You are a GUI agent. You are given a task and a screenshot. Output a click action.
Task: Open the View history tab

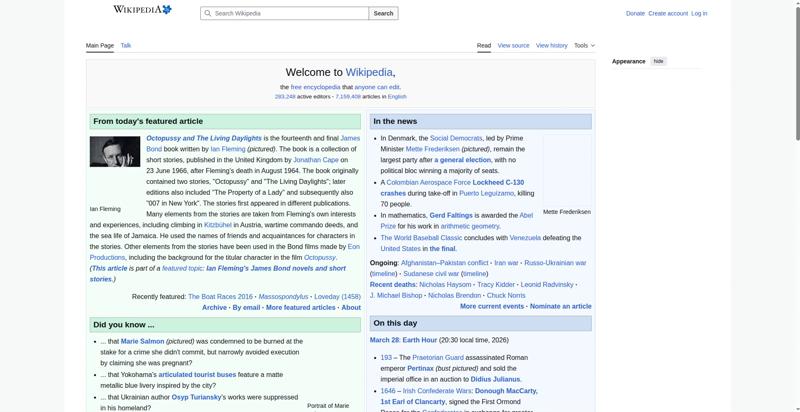pos(551,45)
